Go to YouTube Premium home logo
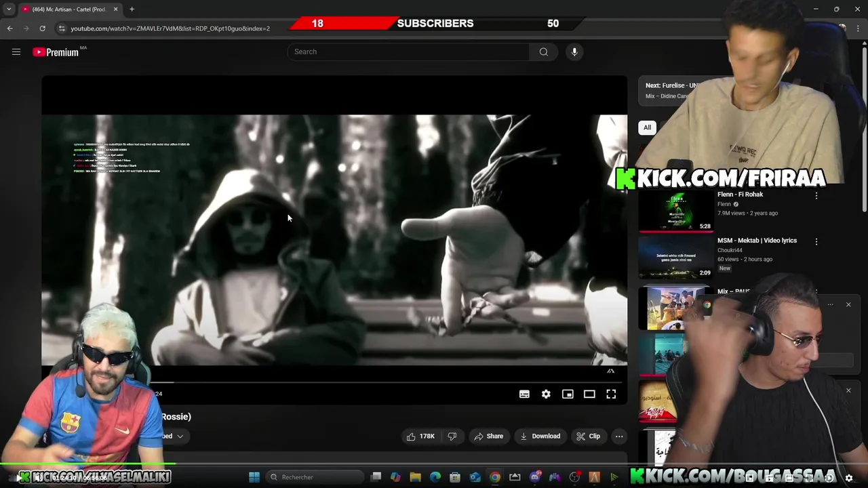The height and width of the screenshot is (488, 868). point(56,52)
